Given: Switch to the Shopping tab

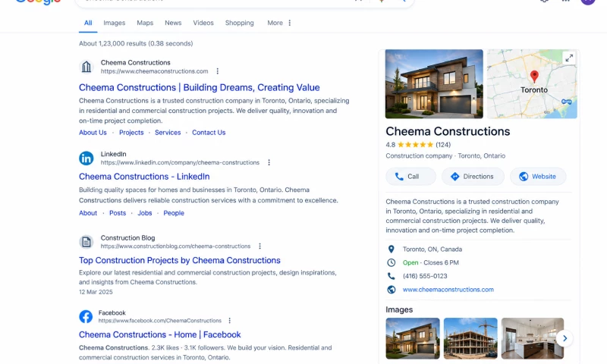Looking at the screenshot, I should pyautogui.click(x=240, y=23).
